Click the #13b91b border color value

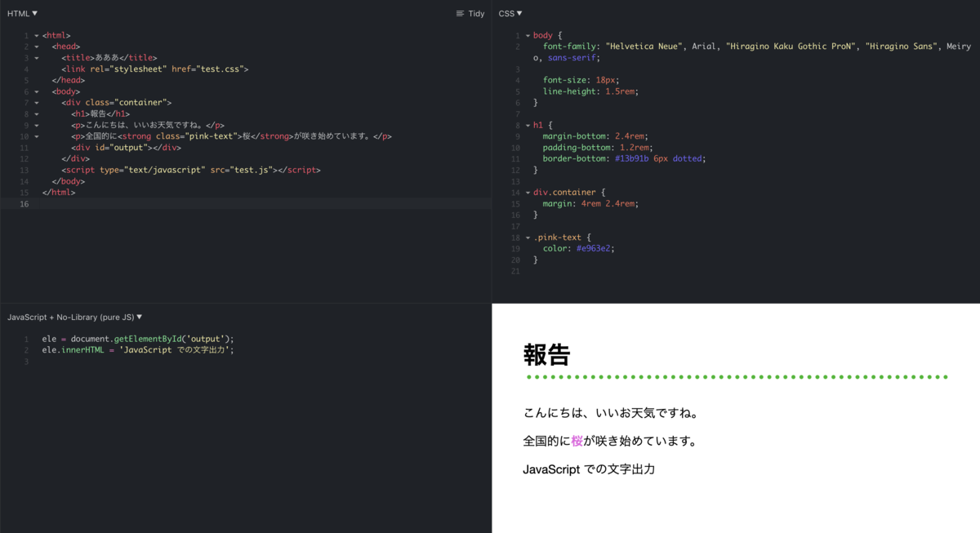(x=632, y=159)
